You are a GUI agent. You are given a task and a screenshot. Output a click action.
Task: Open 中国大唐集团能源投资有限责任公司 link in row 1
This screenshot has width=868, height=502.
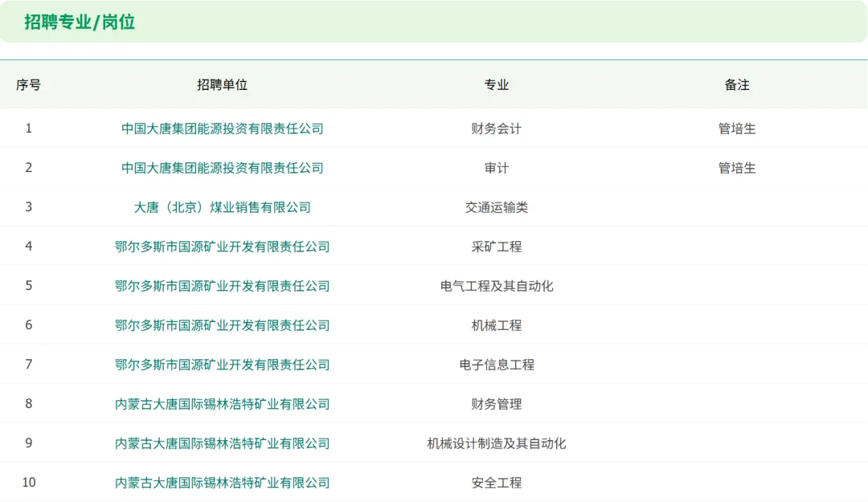tap(222, 129)
